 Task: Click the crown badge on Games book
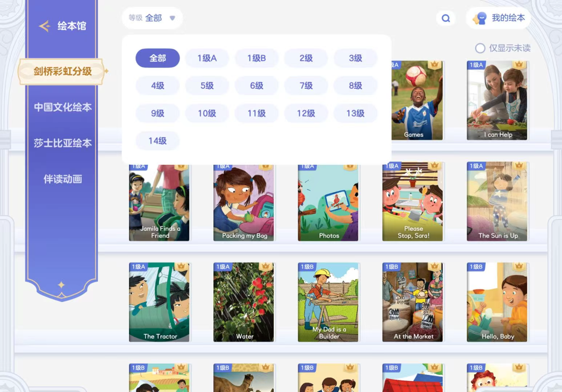(x=435, y=65)
